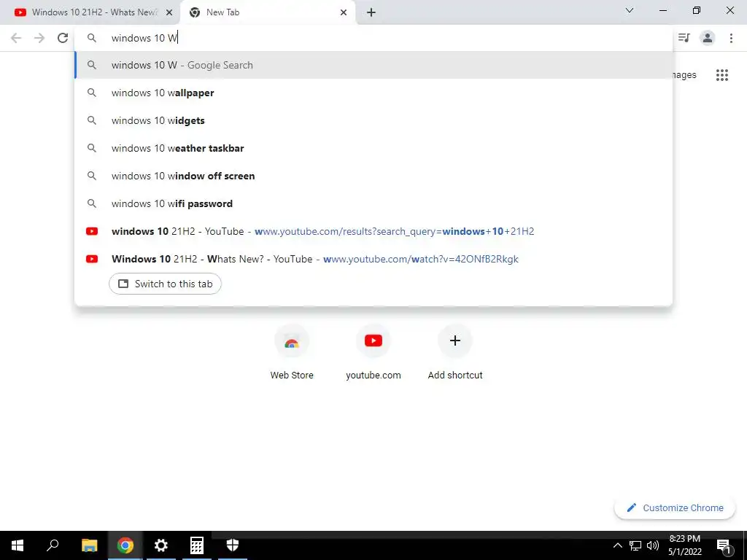Viewport: 747px width, 560px height.
Task: Open the media controls icon in toolbar
Action: [684, 38]
